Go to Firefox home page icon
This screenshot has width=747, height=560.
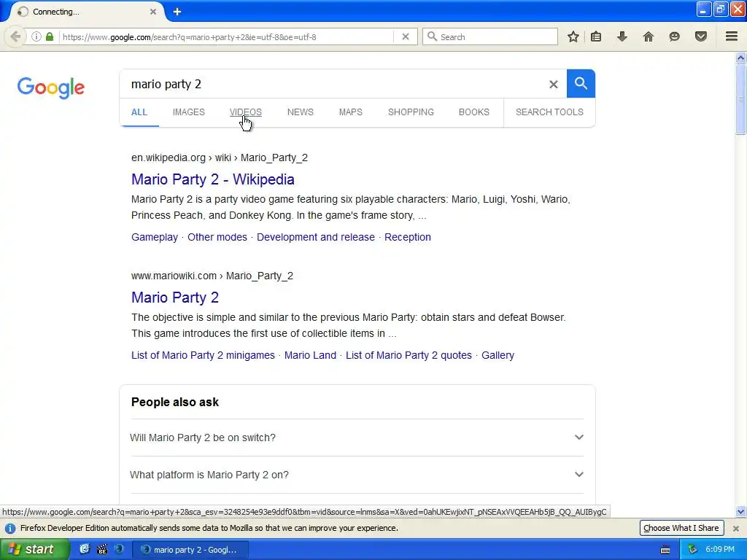point(649,36)
